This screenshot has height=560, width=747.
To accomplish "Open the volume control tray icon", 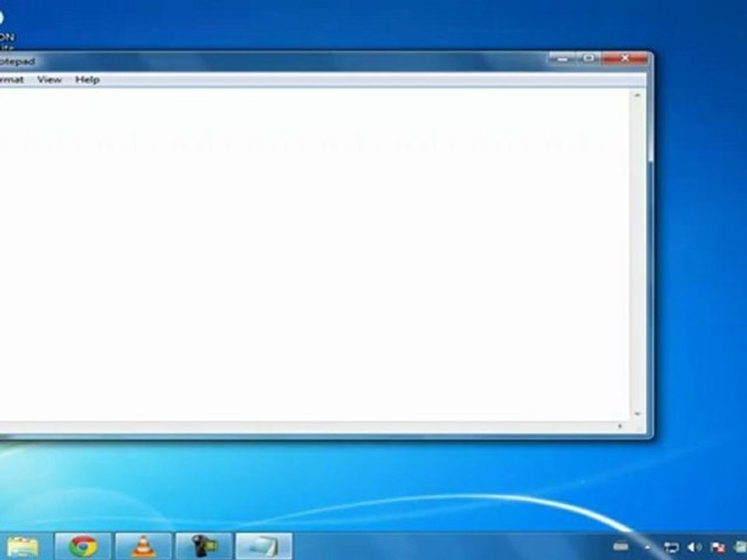I will (x=695, y=548).
